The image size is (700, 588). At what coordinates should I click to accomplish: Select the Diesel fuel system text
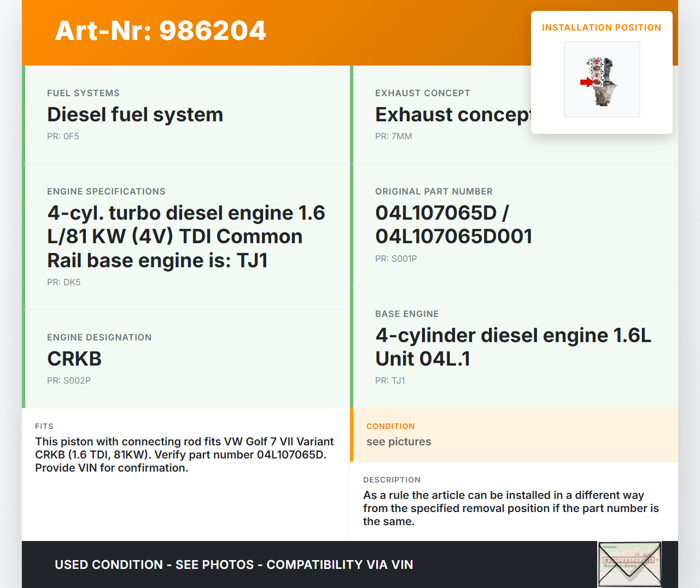point(135,115)
